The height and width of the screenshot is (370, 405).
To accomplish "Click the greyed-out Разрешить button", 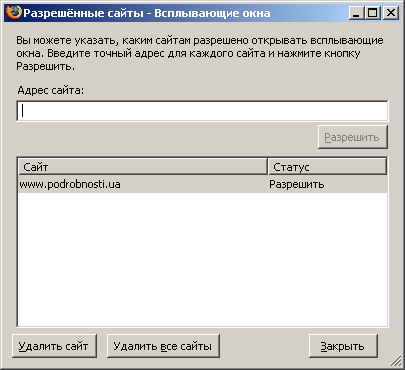I will pyautogui.click(x=353, y=137).
